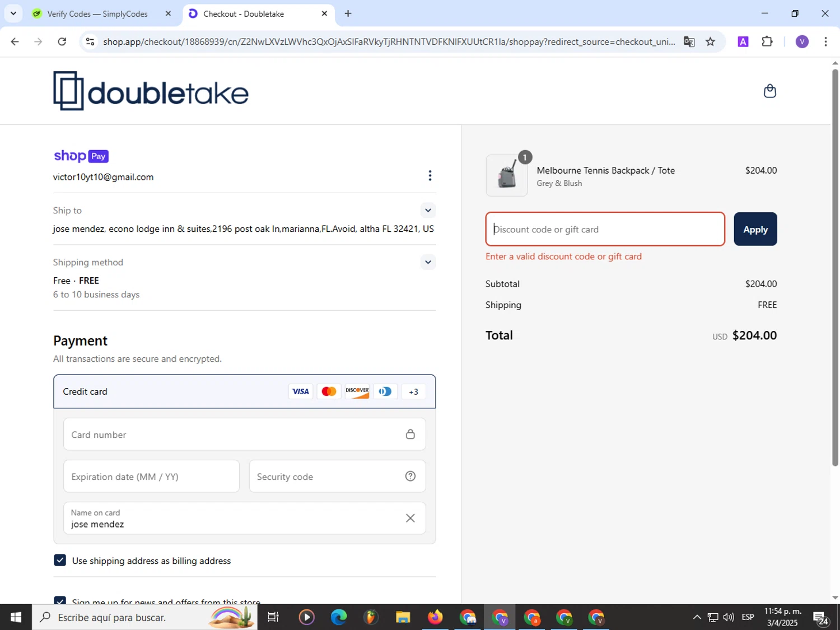
Task: View site information in address bar
Action: (x=90, y=41)
